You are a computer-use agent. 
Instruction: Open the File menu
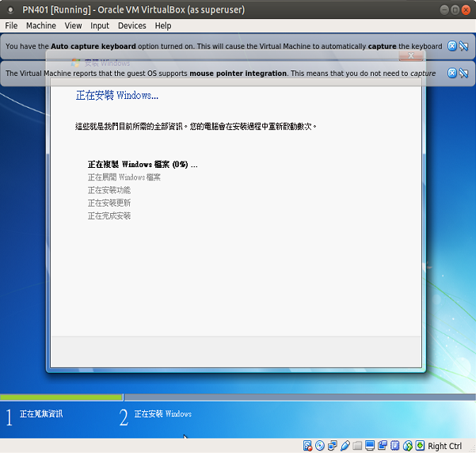click(x=11, y=26)
